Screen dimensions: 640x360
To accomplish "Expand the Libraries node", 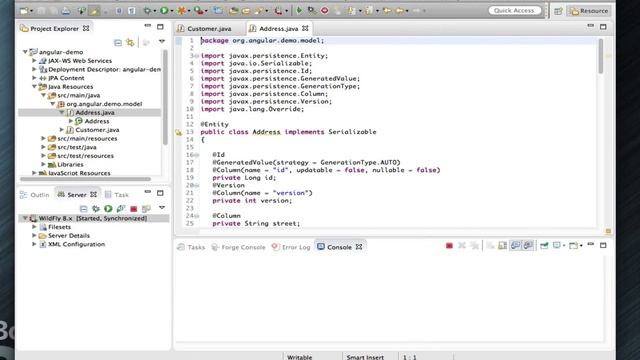I will 43,164.
